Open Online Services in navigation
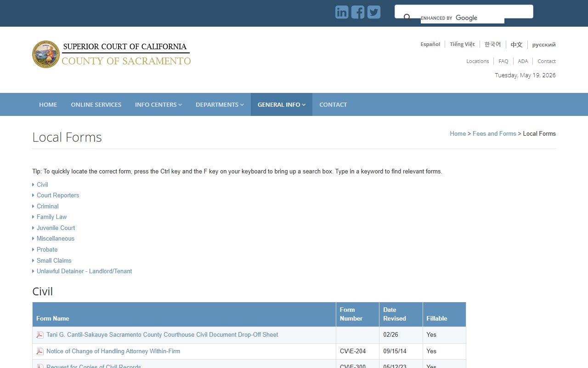The width and height of the screenshot is (588, 368). pos(96,104)
